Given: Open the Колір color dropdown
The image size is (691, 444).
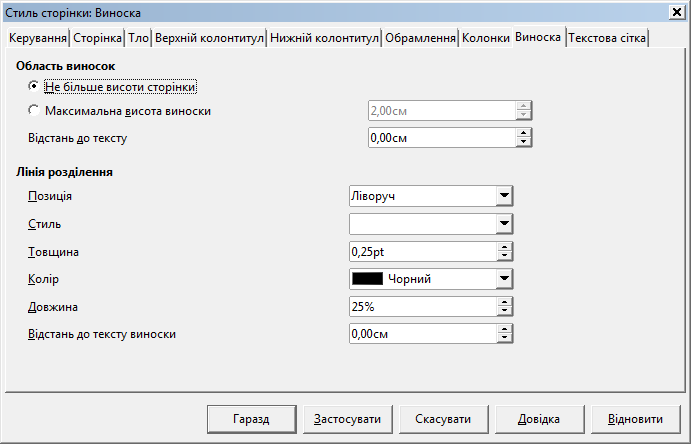Looking at the screenshot, I should pos(504,279).
